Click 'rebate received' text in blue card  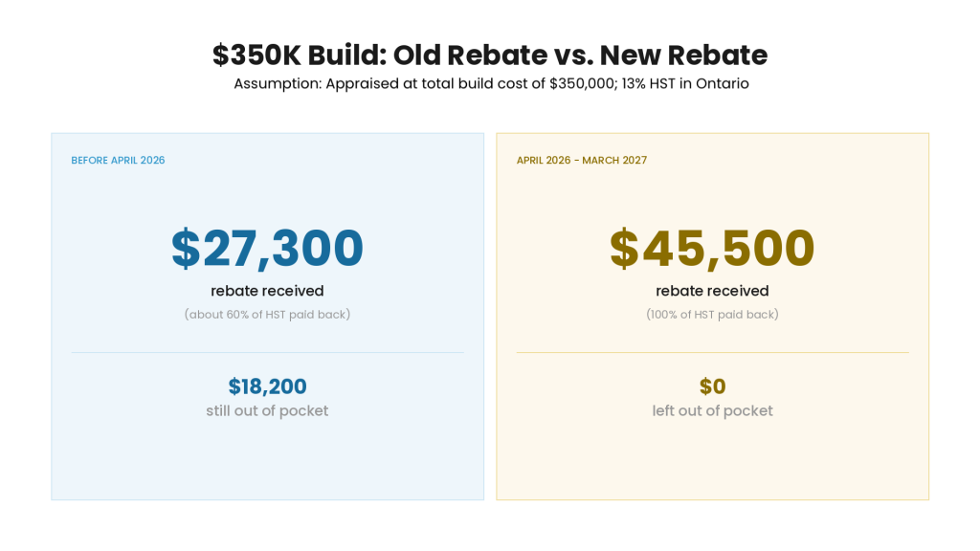pyautogui.click(x=268, y=291)
